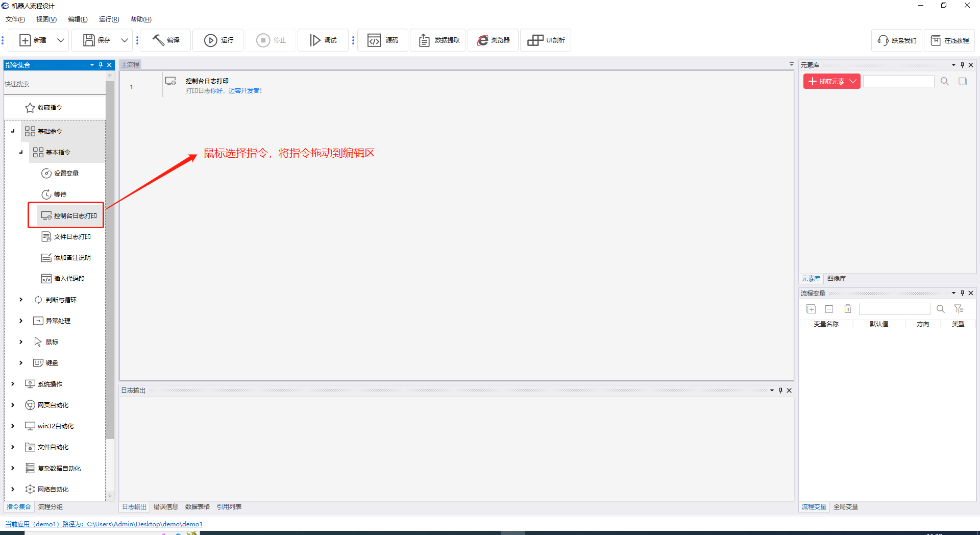Switch to the 全局变量 tab
980x535 pixels.
[845, 507]
